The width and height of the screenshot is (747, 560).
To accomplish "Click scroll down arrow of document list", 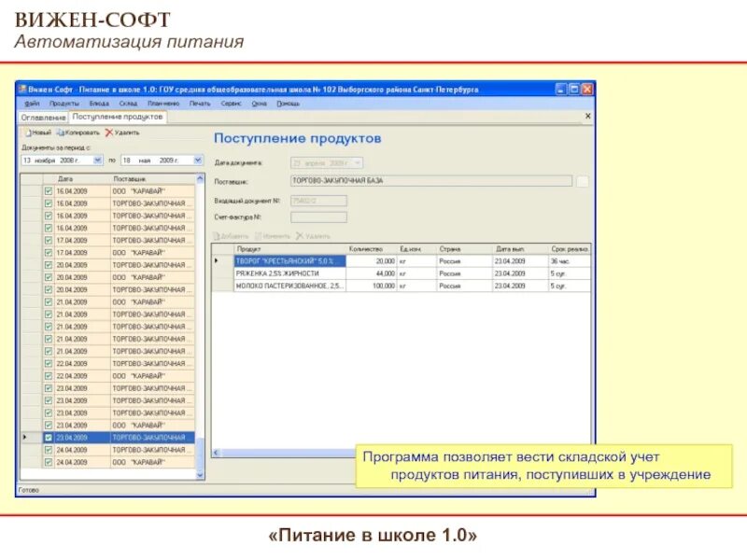I will 200,475.
